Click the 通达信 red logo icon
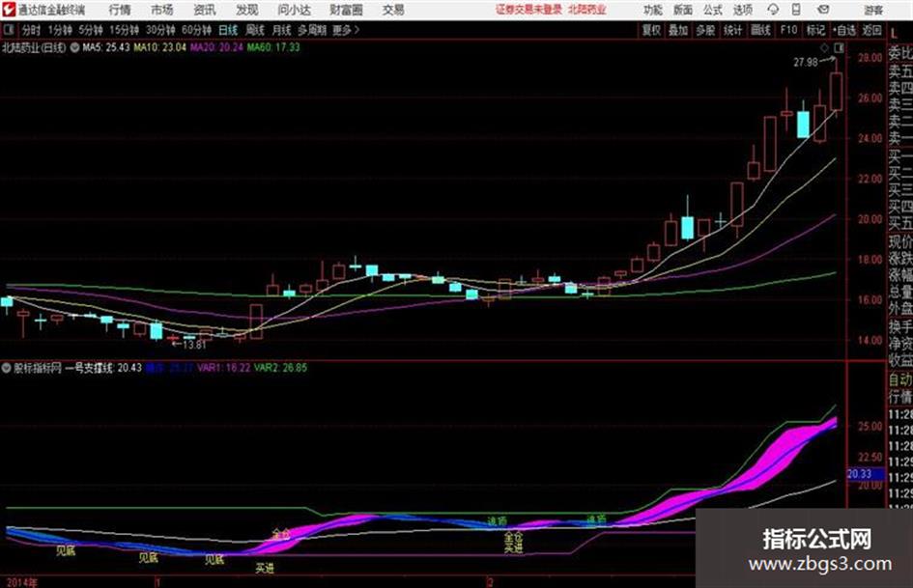Image resolution: width=913 pixels, height=588 pixels. (x=9, y=10)
